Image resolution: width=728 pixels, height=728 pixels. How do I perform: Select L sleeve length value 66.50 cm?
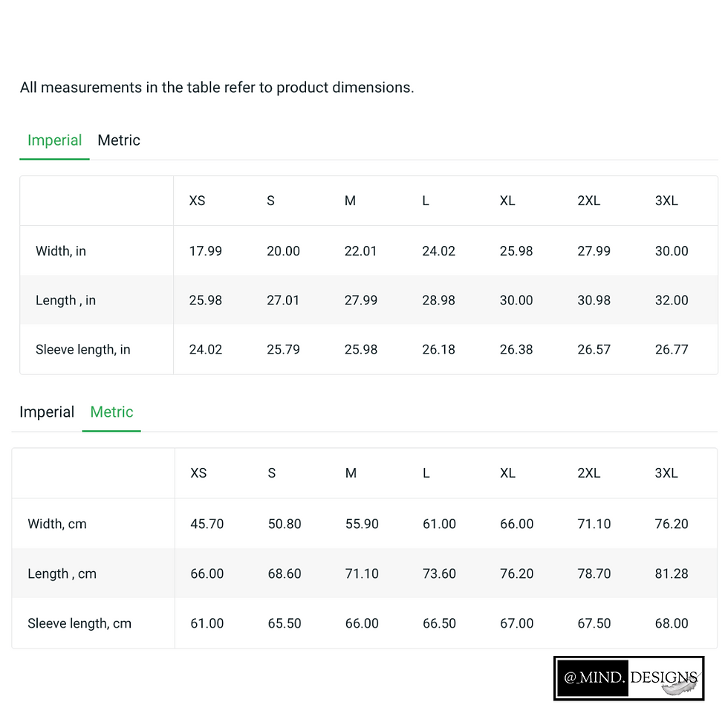439,623
